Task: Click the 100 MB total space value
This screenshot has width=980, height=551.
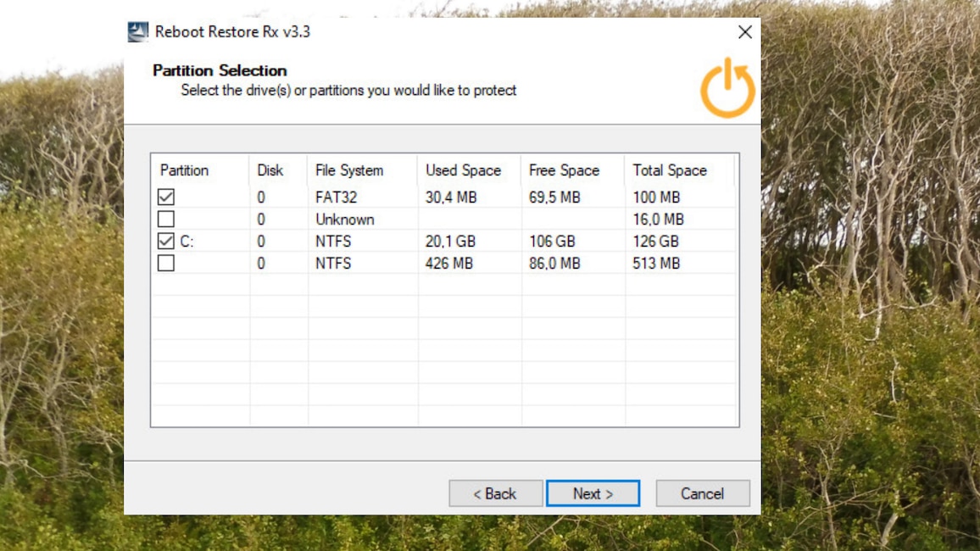Action: point(656,198)
